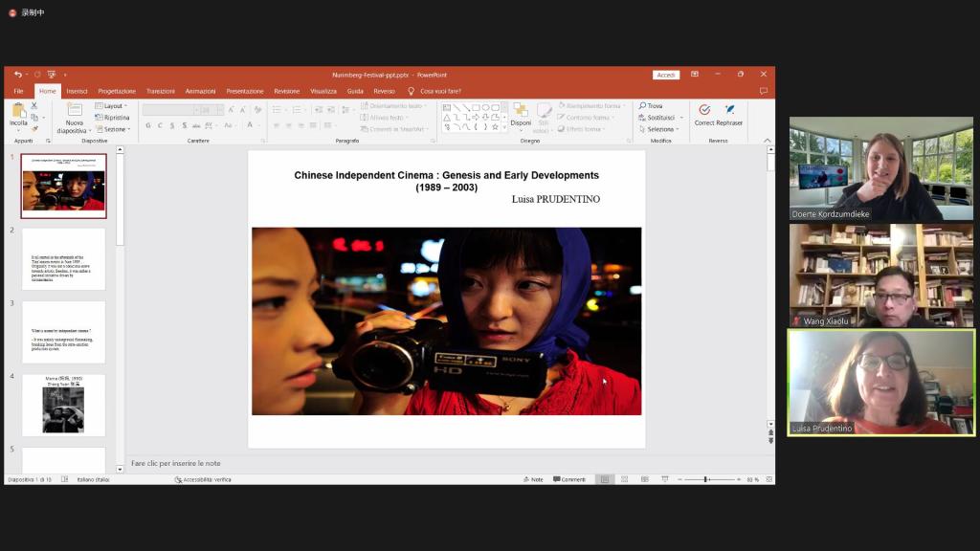Click the increase font size icon
Image resolution: width=980 pixels, height=551 pixels.
231,110
